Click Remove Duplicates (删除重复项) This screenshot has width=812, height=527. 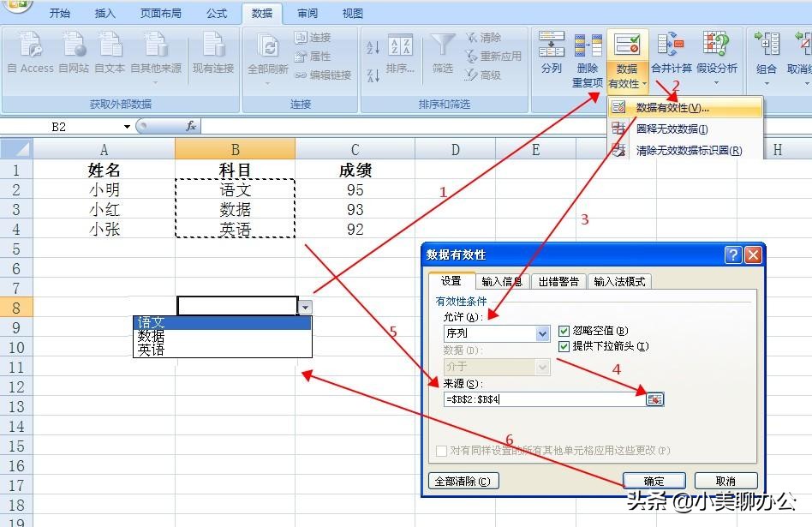coord(588,60)
